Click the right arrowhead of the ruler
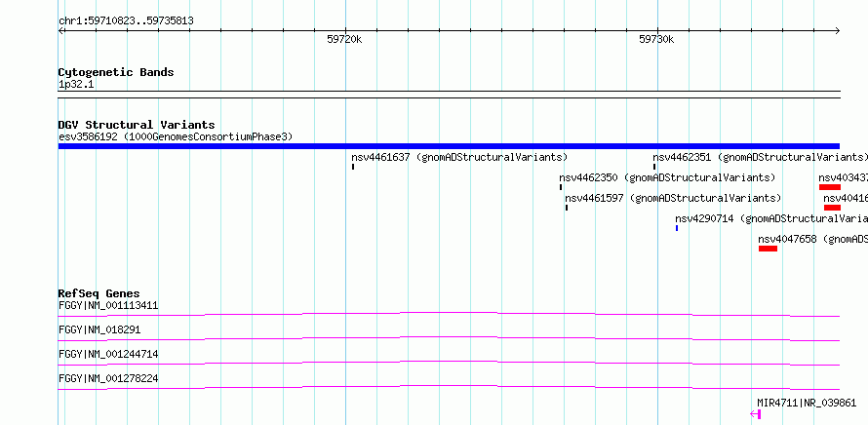Image resolution: width=868 pixels, height=425 pixels. coord(838,31)
